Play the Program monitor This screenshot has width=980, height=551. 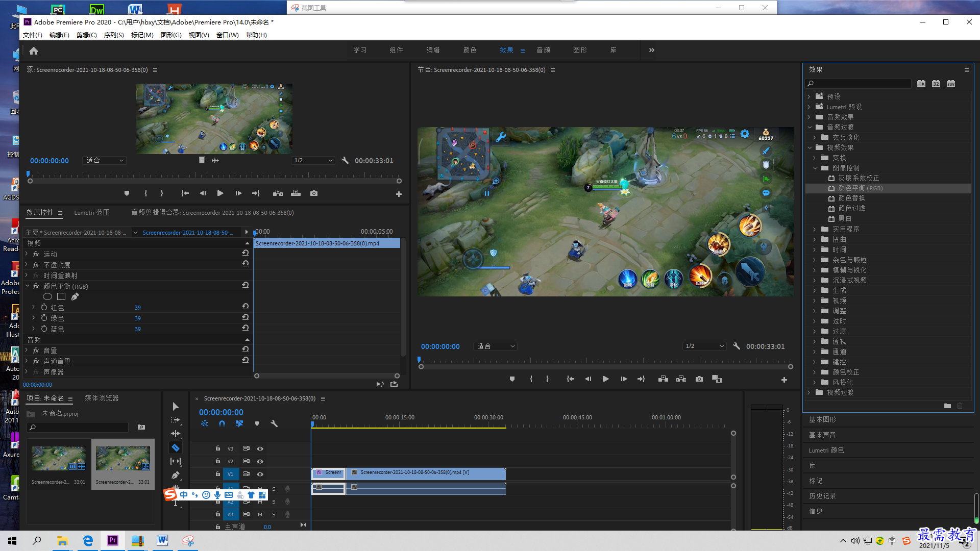point(605,379)
